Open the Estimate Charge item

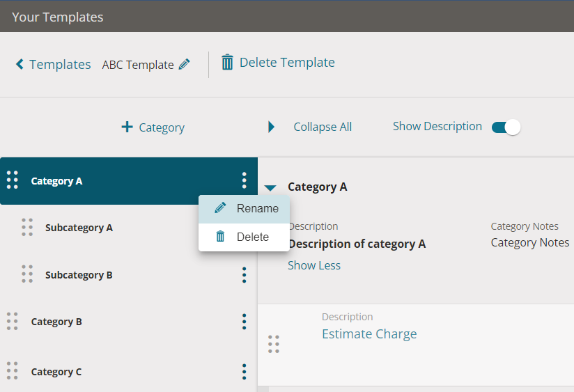click(369, 334)
